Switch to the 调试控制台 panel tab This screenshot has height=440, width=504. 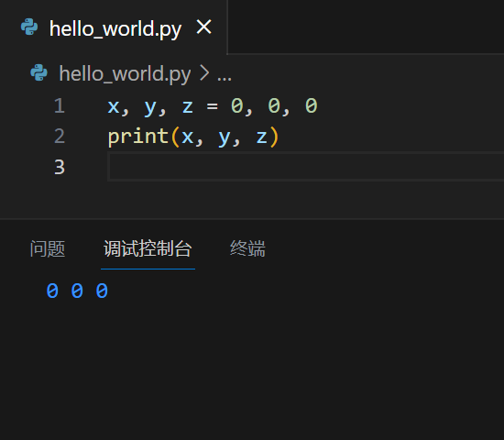tap(148, 248)
